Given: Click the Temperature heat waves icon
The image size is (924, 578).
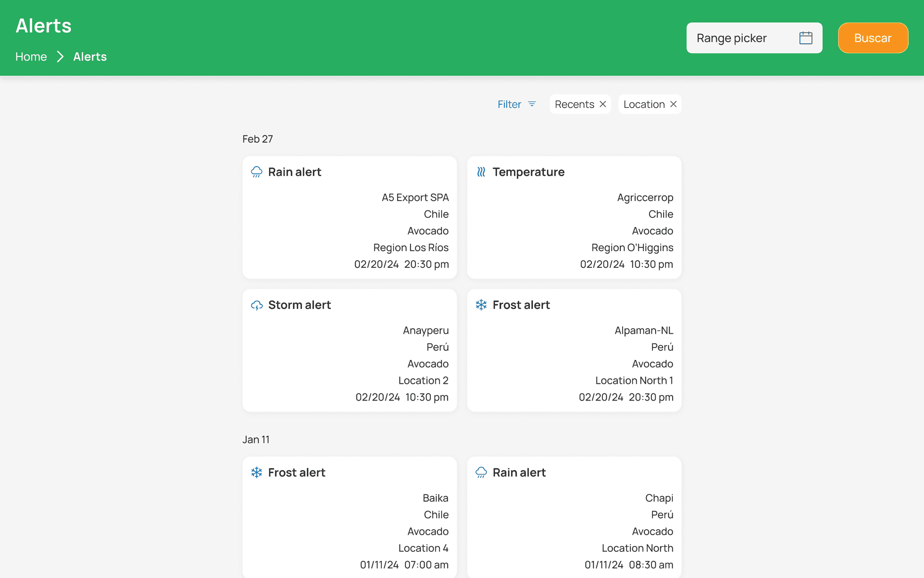Looking at the screenshot, I should [481, 172].
